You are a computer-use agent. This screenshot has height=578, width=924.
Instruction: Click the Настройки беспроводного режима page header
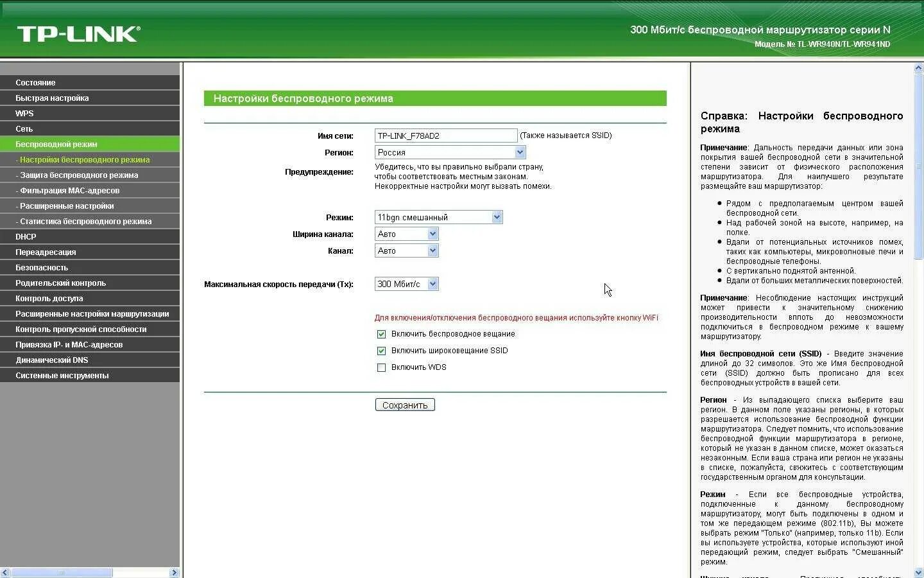click(435, 98)
